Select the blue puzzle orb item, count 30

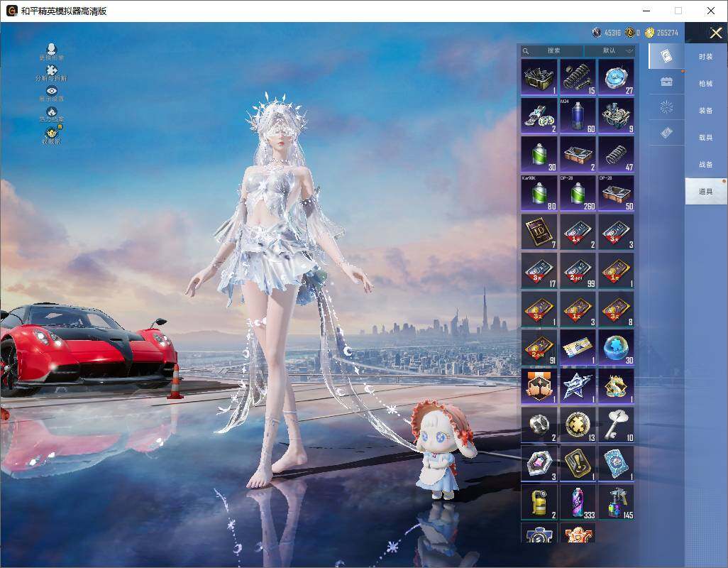(x=616, y=348)
